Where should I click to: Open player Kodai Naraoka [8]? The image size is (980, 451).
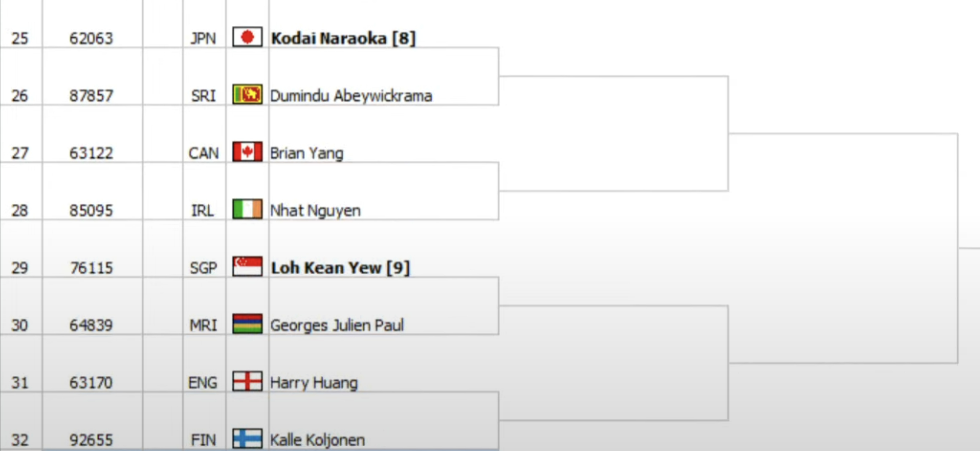[343, 38]
